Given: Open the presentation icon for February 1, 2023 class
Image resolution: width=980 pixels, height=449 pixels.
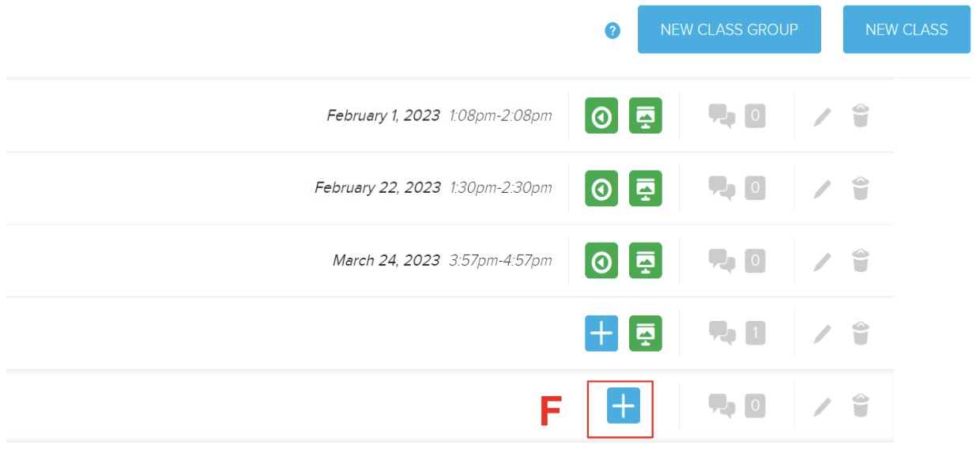Looking at the screenshot, I should pos(646,116).
